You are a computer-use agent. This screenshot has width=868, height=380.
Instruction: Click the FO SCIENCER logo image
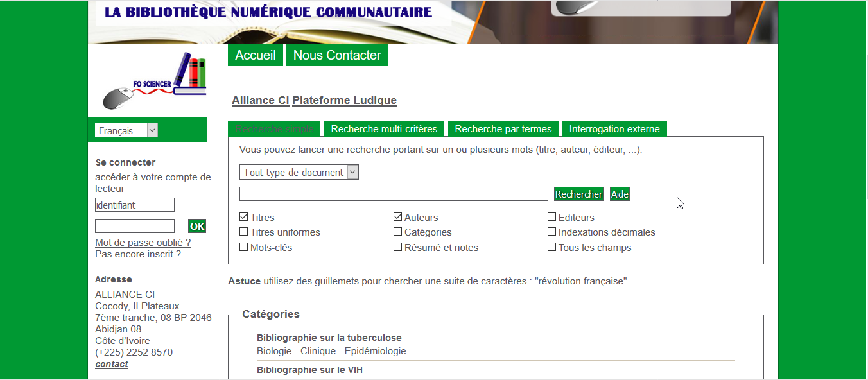[154, 82]
